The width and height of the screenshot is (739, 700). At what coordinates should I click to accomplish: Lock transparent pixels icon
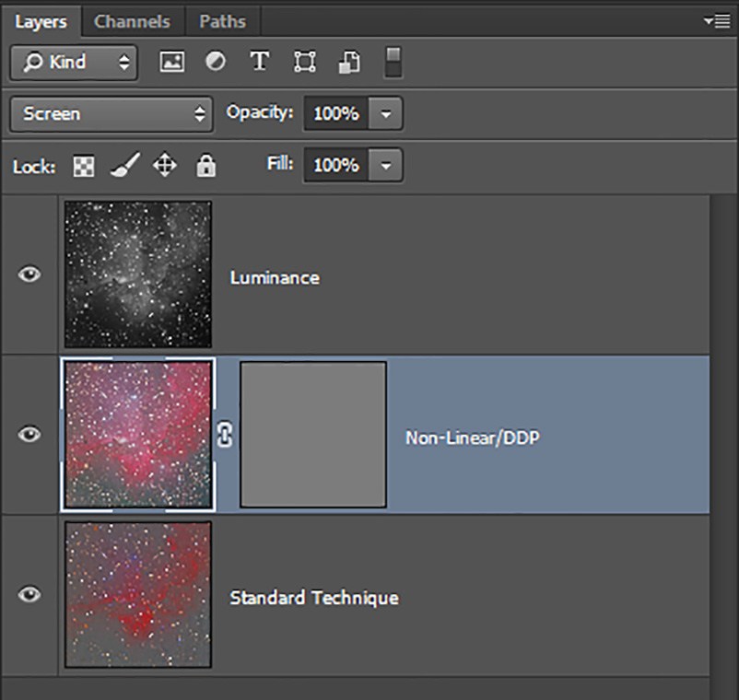pos(84,167)
